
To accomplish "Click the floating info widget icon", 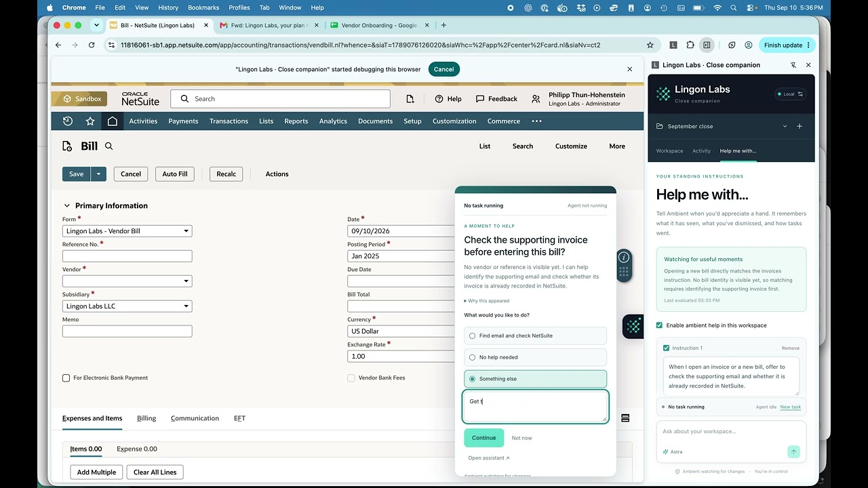I will [625, 258].
